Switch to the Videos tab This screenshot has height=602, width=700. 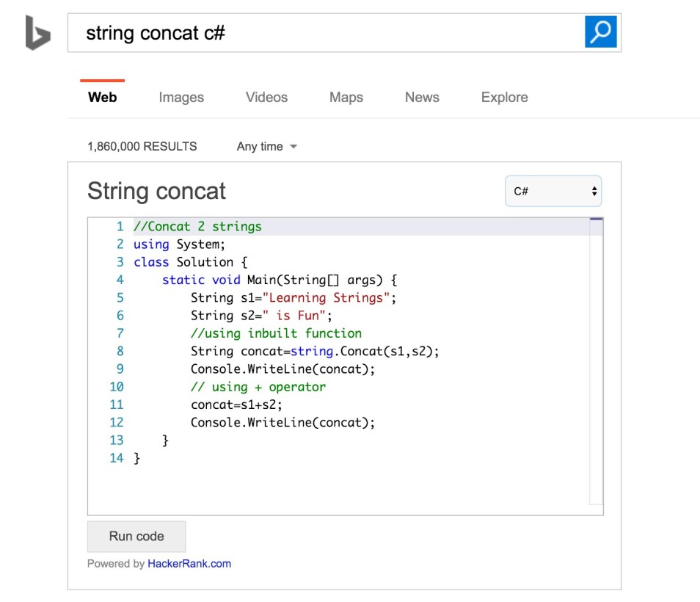pyautogui.click(x=266, y=98)
